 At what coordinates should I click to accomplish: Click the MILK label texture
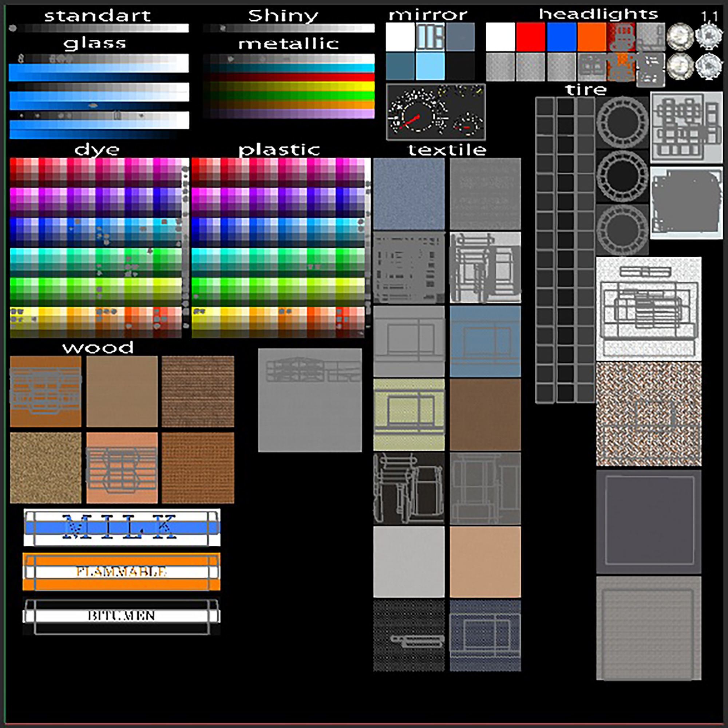point(122,527)
